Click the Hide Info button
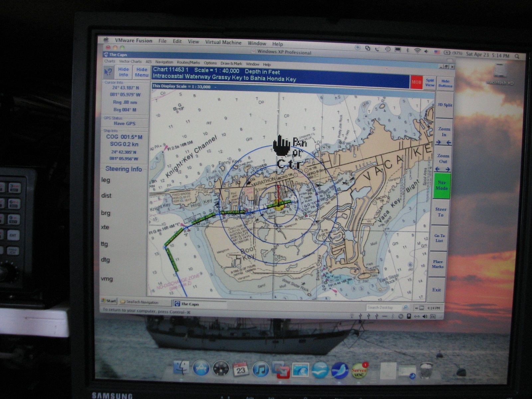This screenshot has height=399, width=532. pos(123,72)
